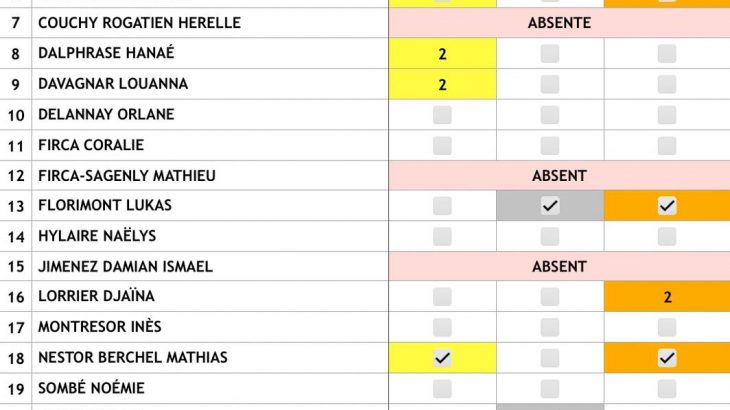Check the middle checkbox for FIRCA CORALIE
This screenshot has width=730, height=410.
point(550,145)
